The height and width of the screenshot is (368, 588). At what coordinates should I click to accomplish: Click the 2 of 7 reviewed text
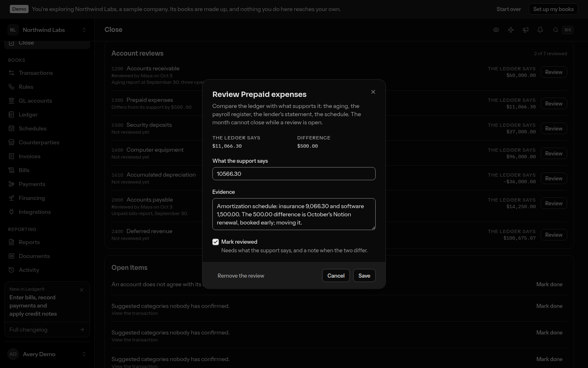[550, 54]
